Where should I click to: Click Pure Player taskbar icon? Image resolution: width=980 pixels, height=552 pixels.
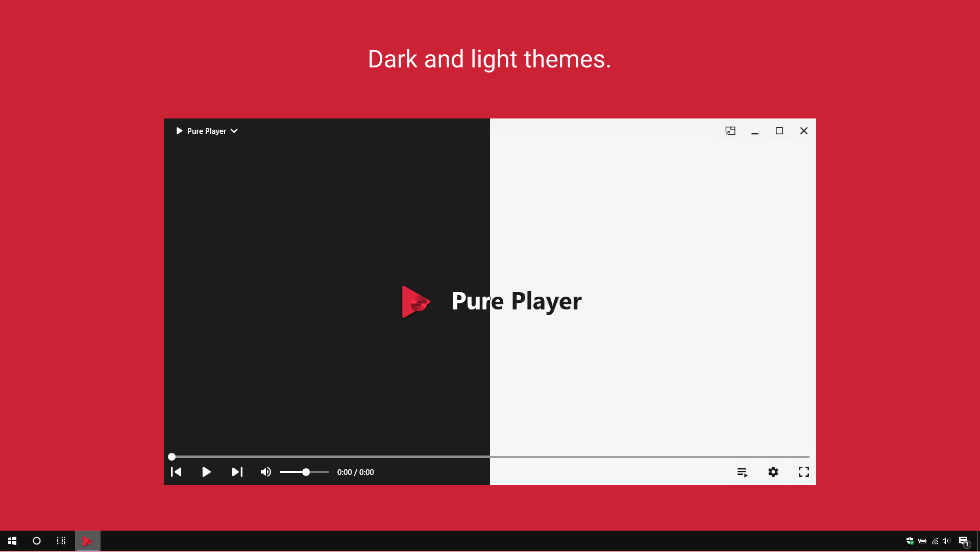coord(88,541)
